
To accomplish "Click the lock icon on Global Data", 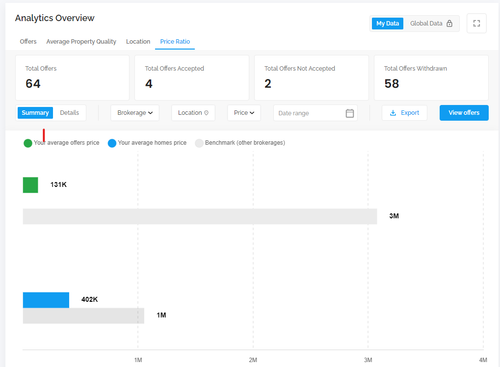I will (449, 23).
